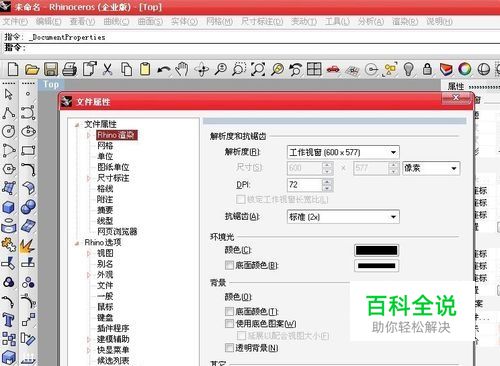Viewport: 500px width, 366px height.
Task: Open the 抗锯齿 antialiasing dropdown
Action: [x=343, y=217]
